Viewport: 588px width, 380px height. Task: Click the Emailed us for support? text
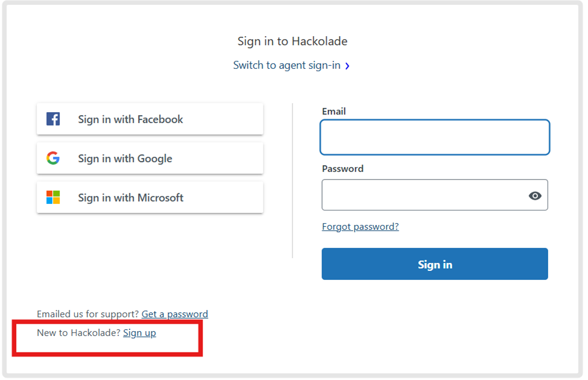[x=87, y=314]
